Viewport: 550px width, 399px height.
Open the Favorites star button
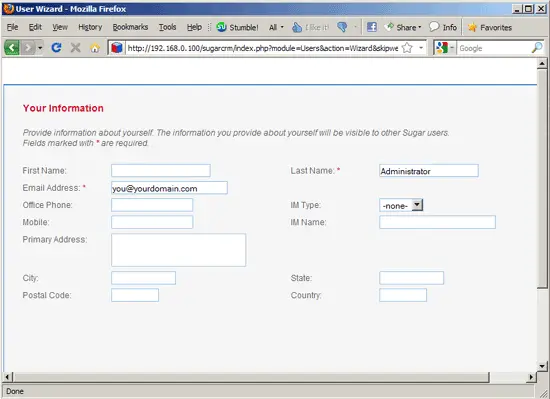[490, 27]
